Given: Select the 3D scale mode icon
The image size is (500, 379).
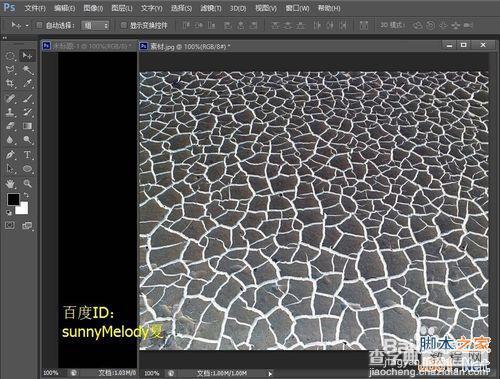Looking at the screenshot, I should [x=468, y=25].
